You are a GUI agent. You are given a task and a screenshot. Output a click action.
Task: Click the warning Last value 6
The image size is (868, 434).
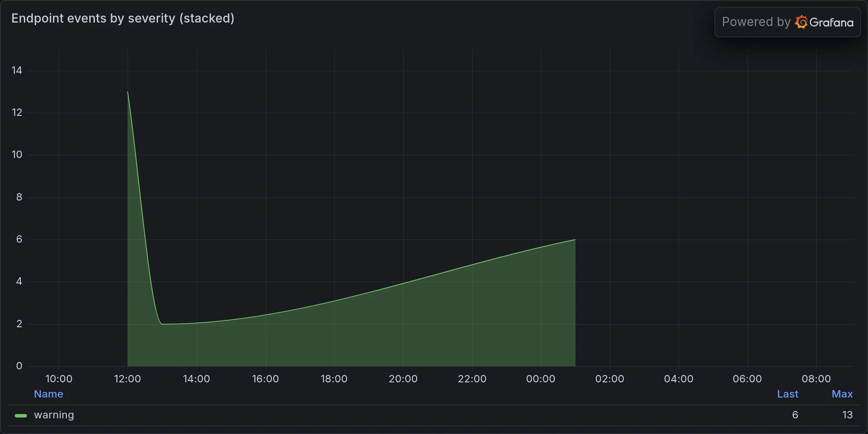(x=795, y=415)
